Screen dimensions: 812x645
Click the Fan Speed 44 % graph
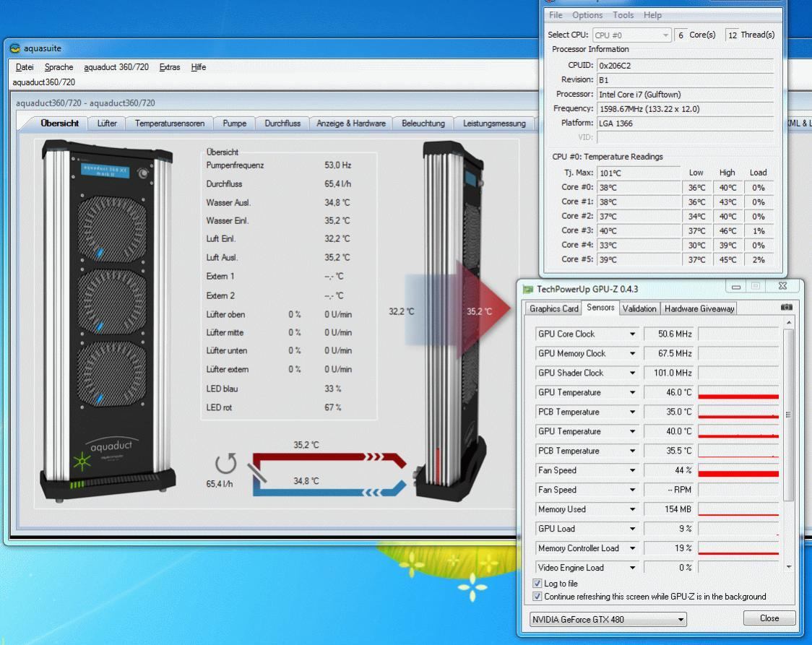click(738, 470)
